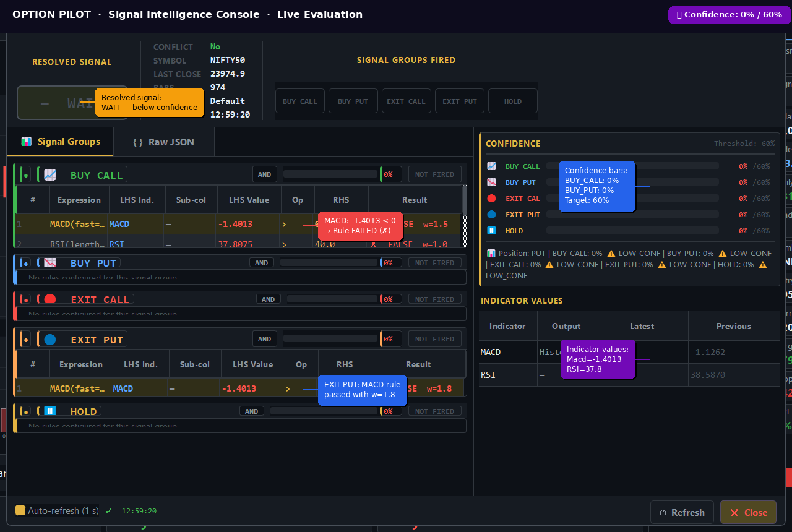The width and height of the screenshot is (792, 532).
Task: Click the Latest column header in Indicator Values
Action: [x=642, y=326]
